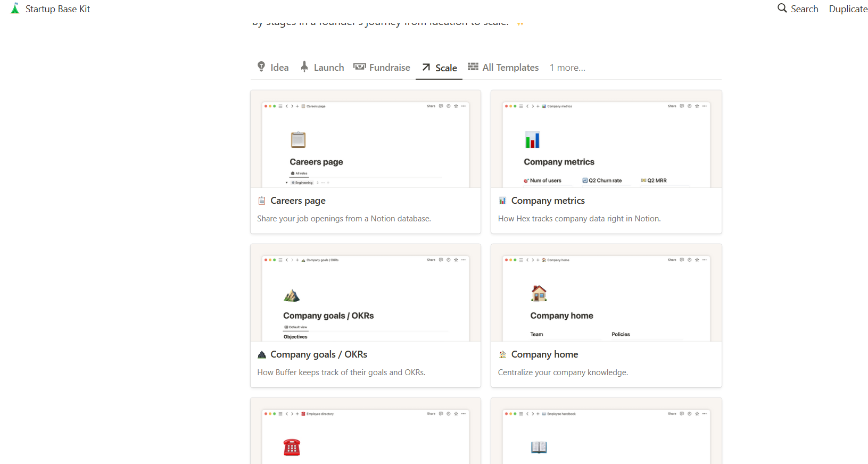Expand the '1 more...' views dropdown
Screen dimensions: 868x464
(x=567, y=68)
